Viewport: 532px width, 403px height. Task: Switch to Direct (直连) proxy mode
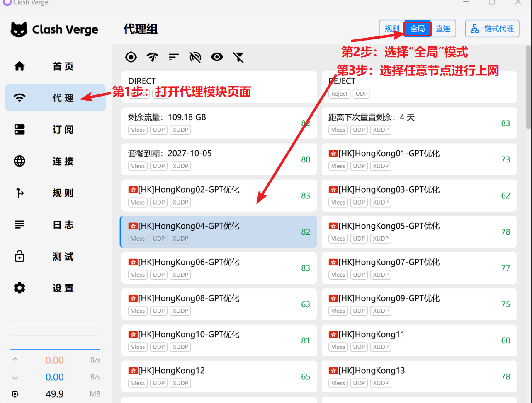point(443,29)
